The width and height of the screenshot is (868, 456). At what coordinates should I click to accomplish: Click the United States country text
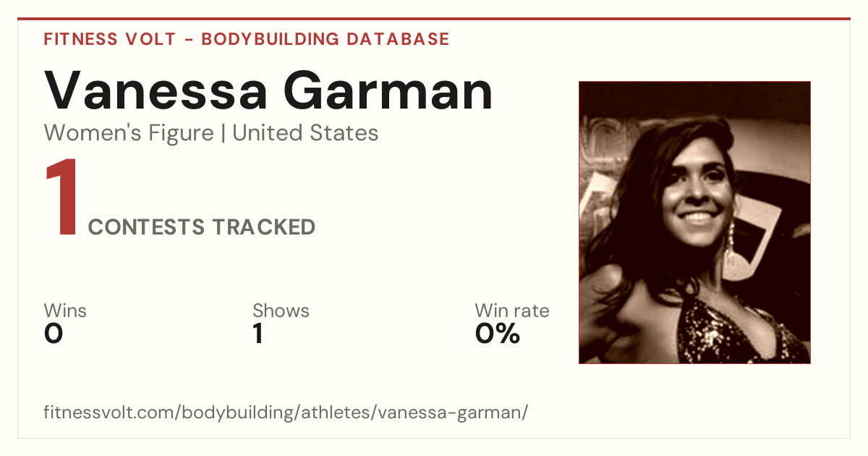pos(305,133)
